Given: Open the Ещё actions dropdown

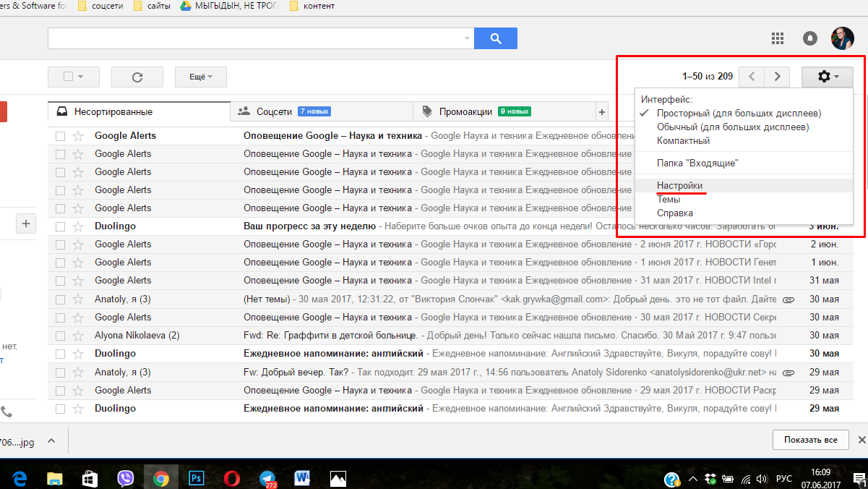Looking at the screenshot, I should (x=201, y=77).
